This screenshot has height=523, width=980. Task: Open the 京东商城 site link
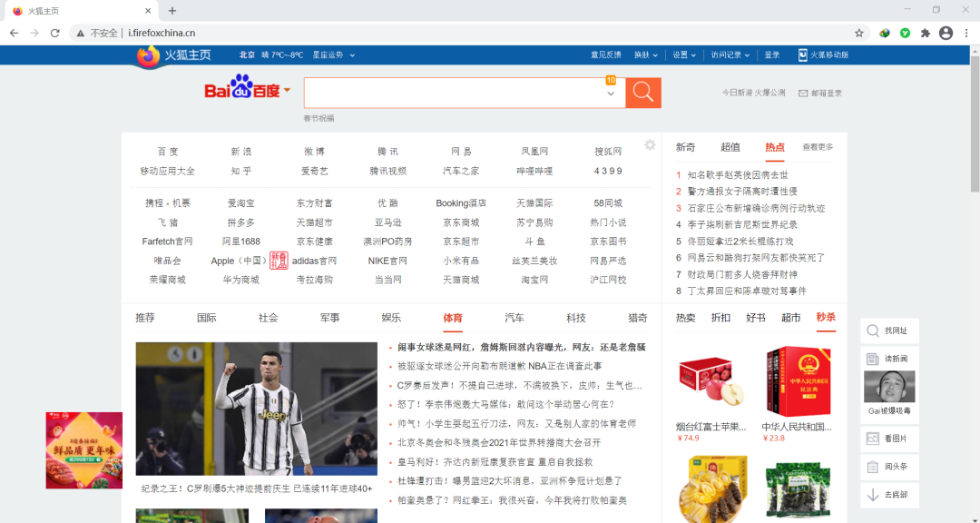click(x=461, y=222)
